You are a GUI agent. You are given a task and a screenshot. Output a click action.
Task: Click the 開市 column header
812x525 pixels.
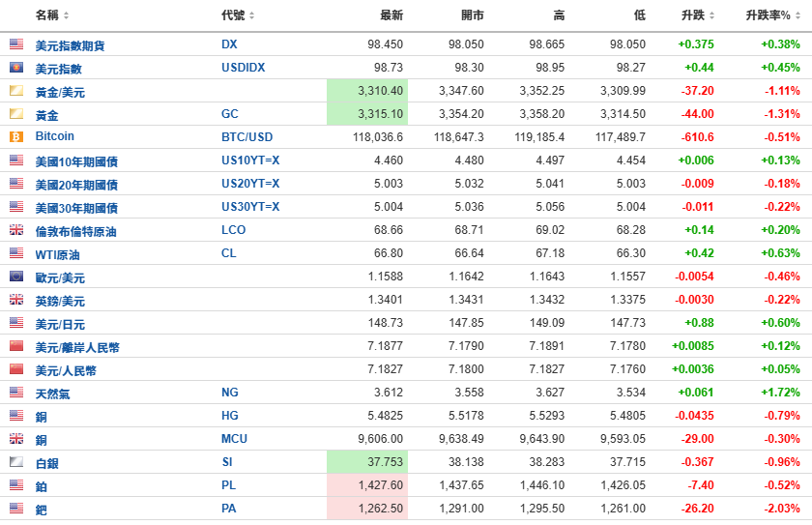pyautogui.click(x=473, y=15)
